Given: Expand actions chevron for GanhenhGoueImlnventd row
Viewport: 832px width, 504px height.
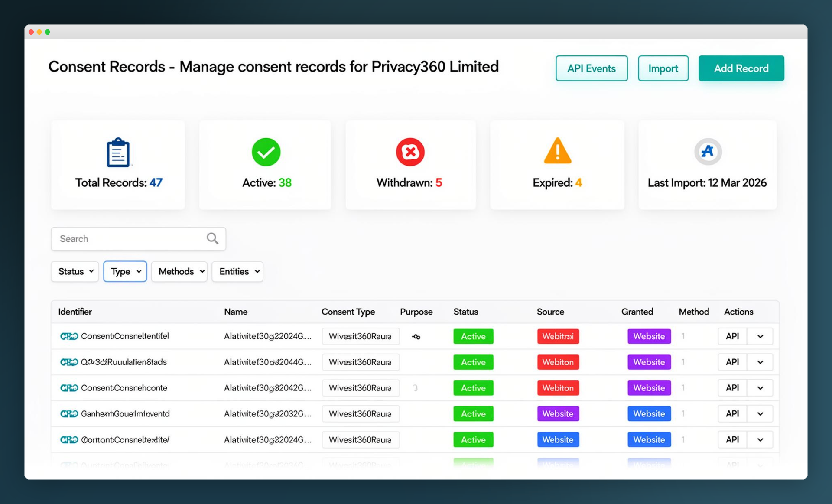Looking at the screenshot, I should (x=760, y=414).
